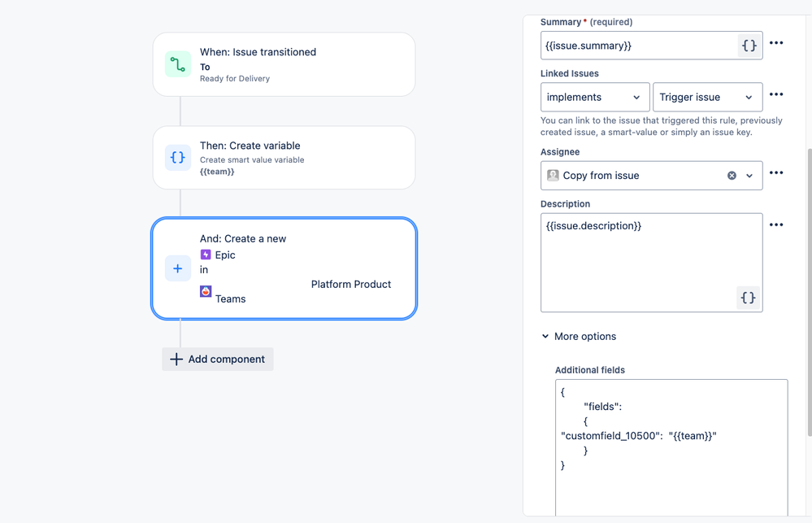Click the Platform Product Teams project avatar
The image size is (812, 523).
pos(206,291)
